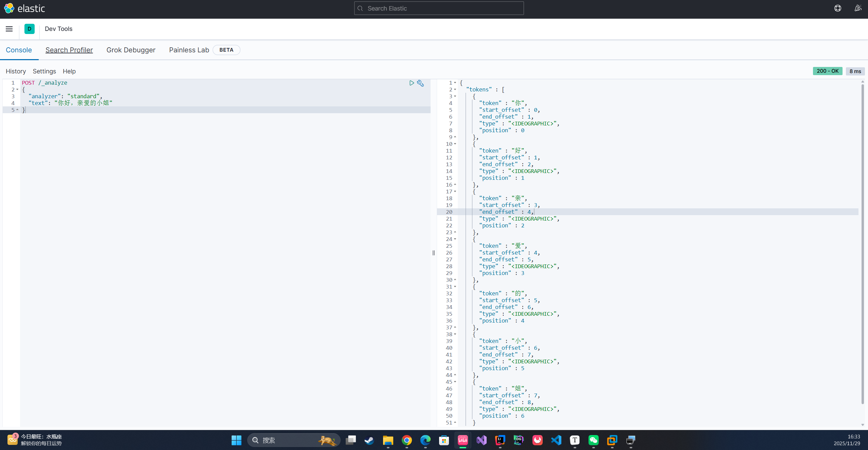This screenshot has height=450, width=868.
Task: Collapse the first token object at line 3
Action: 455,96
